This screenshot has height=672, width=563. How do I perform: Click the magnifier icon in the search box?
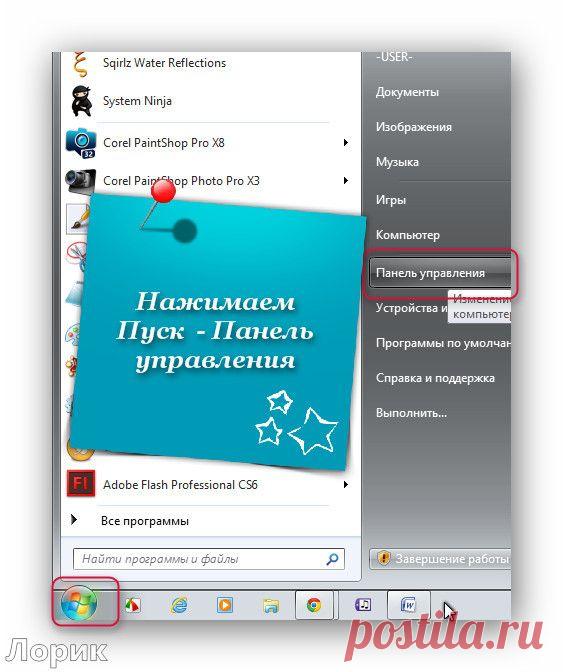tap(332, 558)
